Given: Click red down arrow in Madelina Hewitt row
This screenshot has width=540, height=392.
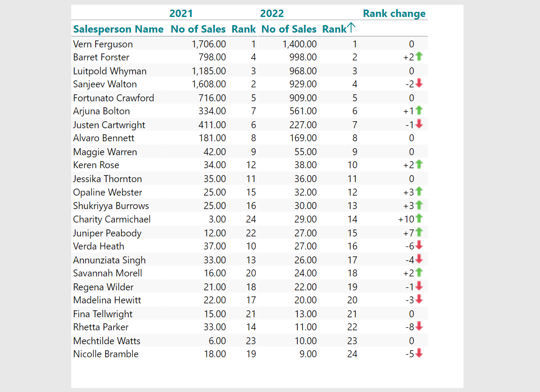Looking at the screenshot, I should pos(419,300).
